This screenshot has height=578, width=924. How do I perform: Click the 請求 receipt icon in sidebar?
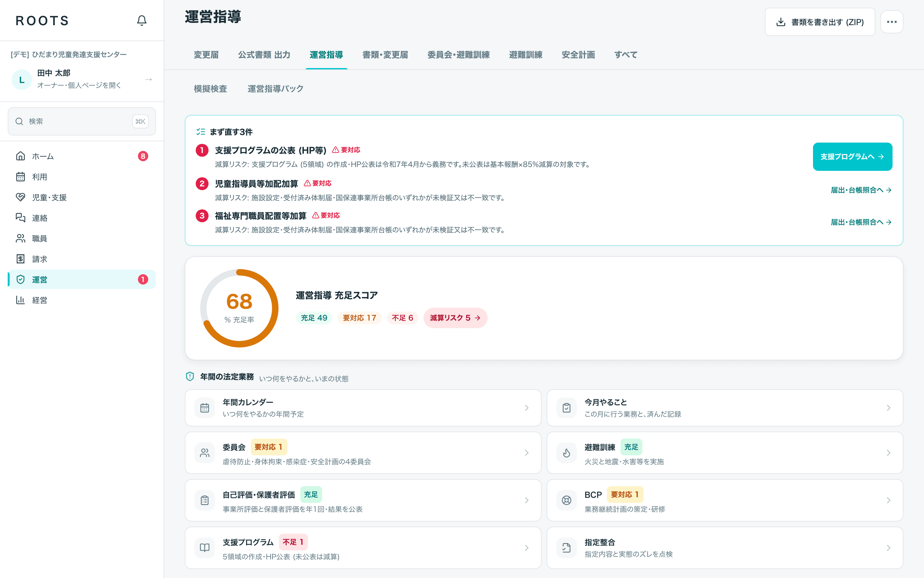pyautogui.click(x=21, y=259)
